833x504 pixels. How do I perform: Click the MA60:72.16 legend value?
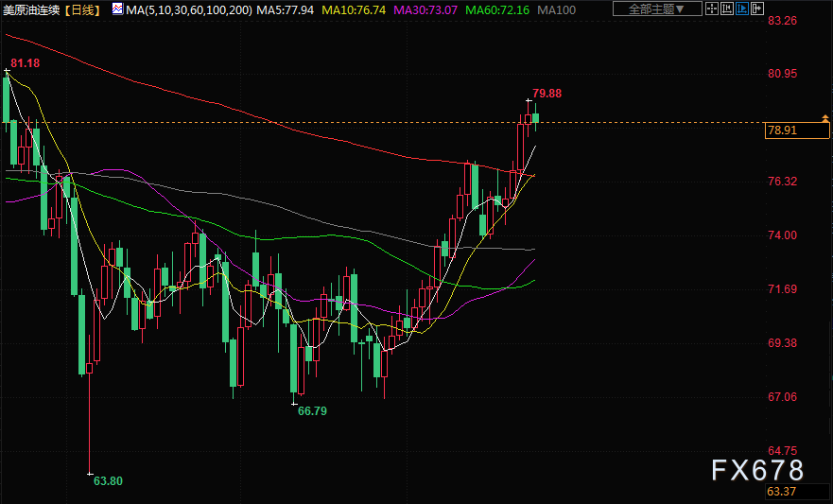tap(497, 9)
